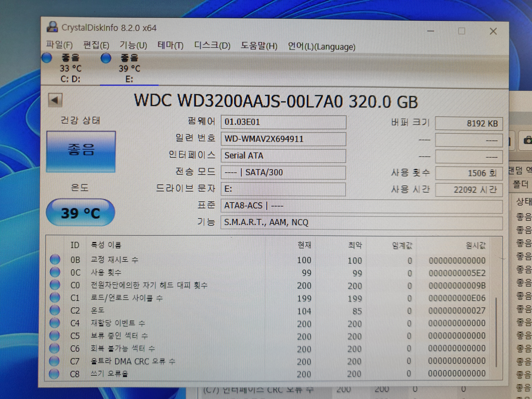Open the 테마(T) menu
Image resolution: width=532 pixels, height=399 pixels.
coord(170,45)
